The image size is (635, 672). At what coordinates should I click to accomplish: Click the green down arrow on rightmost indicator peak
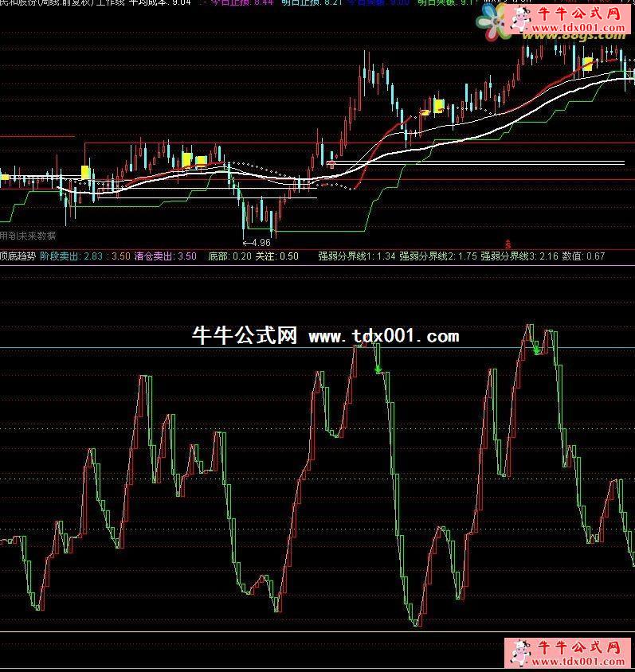point(537,349)
